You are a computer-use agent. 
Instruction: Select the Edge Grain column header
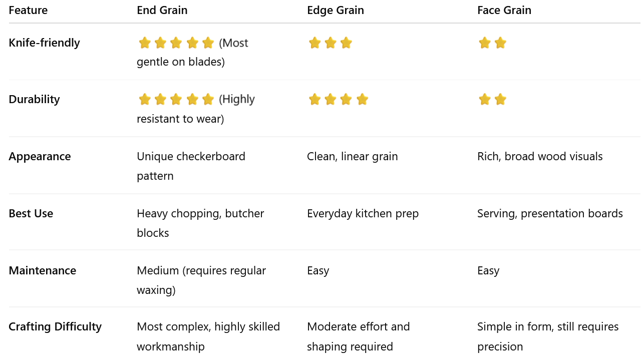point(336,11)
